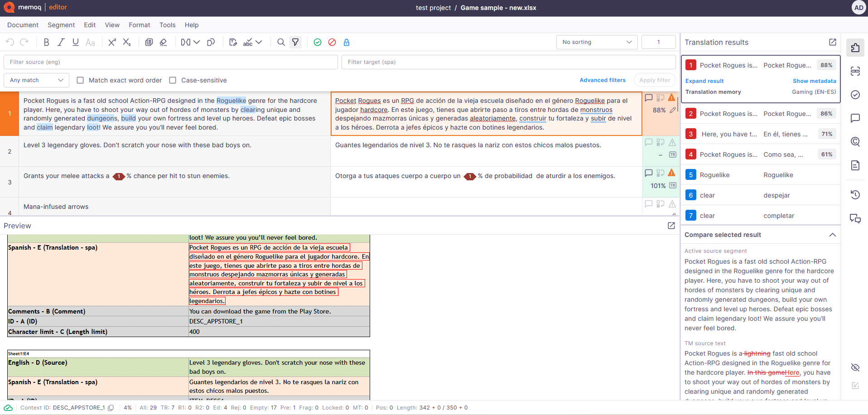This screenshot has height=415, width=868.
Task: Confirm the segment with the green check
Action: point(318,42)
